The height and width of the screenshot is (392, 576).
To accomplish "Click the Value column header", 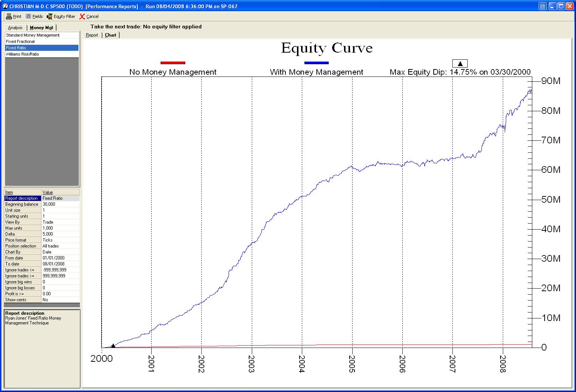I will coord(61,192).
